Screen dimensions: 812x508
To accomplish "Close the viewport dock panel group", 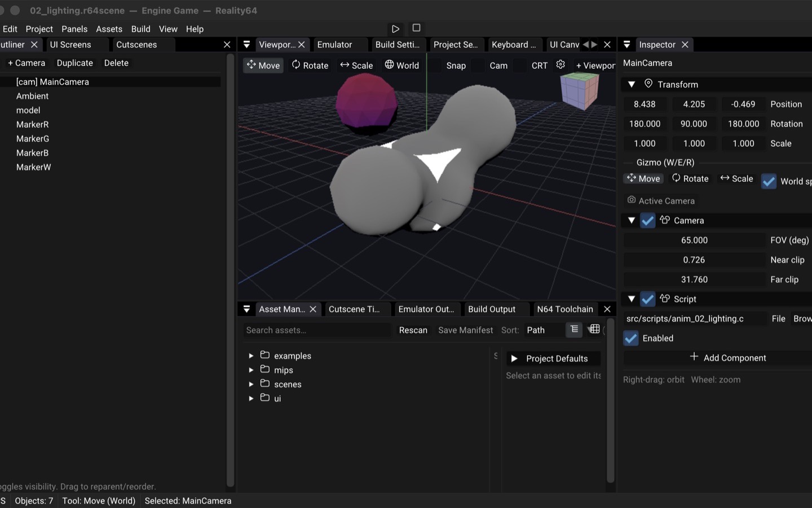I will pos(607,45).
